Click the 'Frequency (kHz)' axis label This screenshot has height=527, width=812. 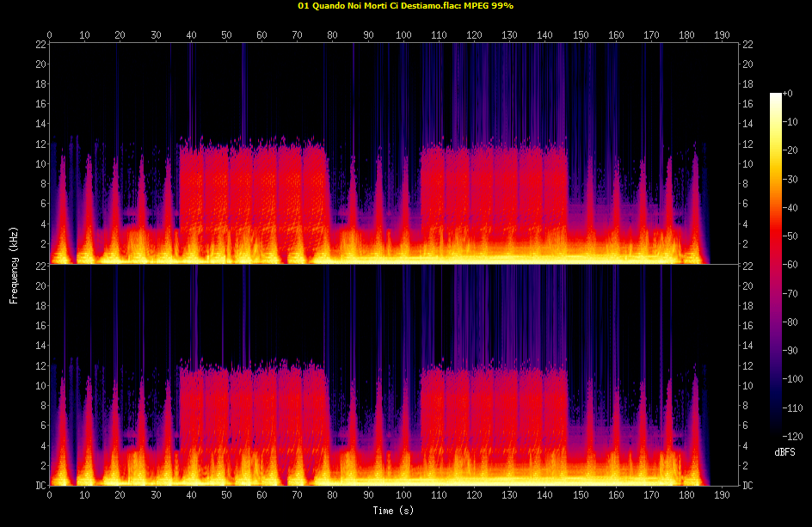click(14, 265)
